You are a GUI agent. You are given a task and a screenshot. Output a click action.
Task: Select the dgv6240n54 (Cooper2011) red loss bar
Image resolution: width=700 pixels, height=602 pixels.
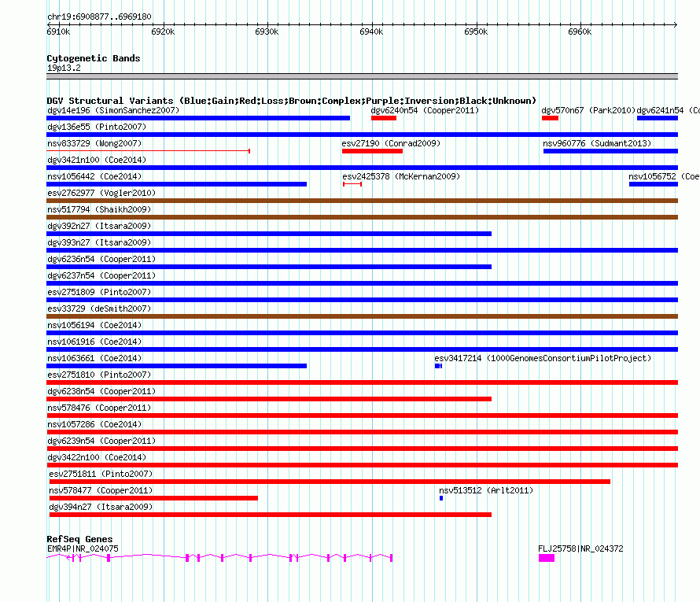[x=384, y=118]
